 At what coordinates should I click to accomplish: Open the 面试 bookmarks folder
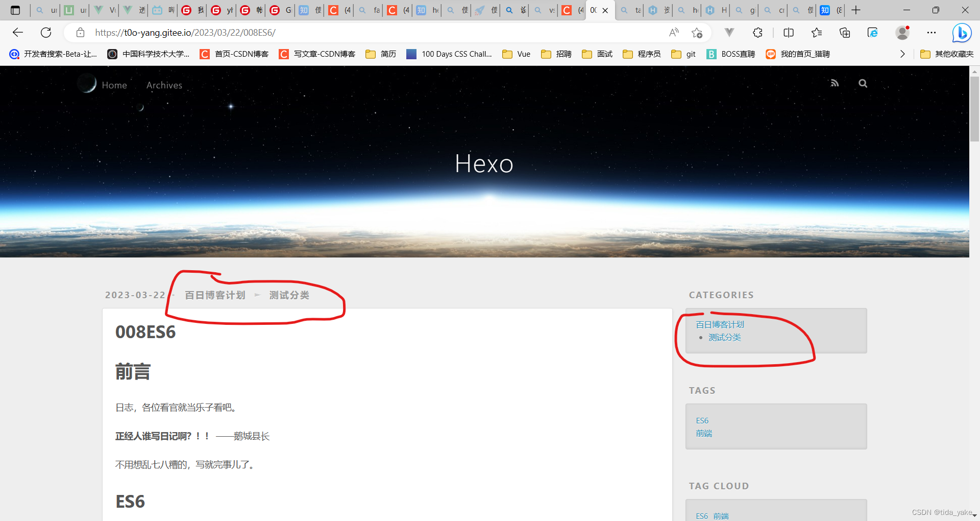click(597, 54)
